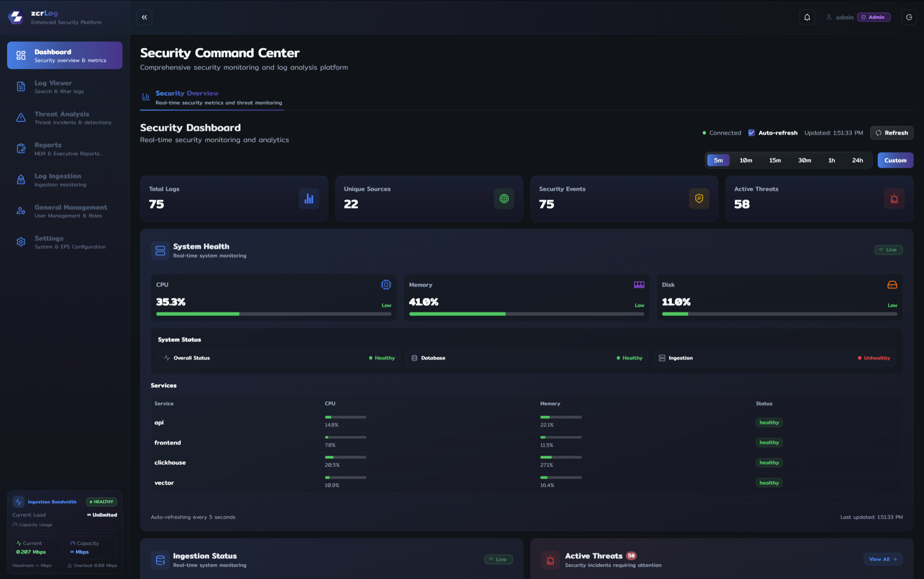Viewport: 924px width, 579px height.
Task: Click the Live badge in Ingestion Status
Action: [x=498, y=559]
